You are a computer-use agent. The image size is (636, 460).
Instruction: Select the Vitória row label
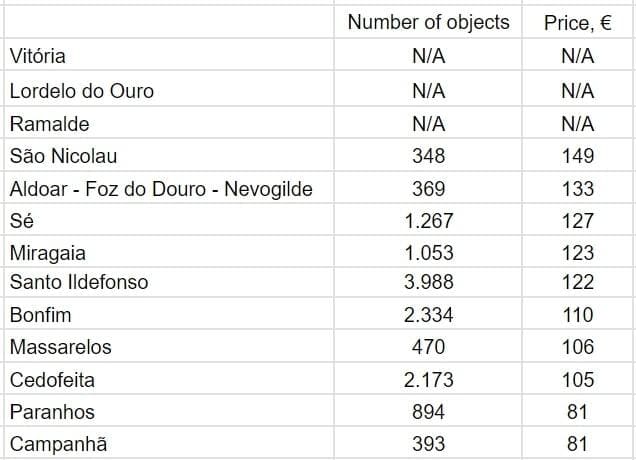pyautogui.click(x=38, y=57)
